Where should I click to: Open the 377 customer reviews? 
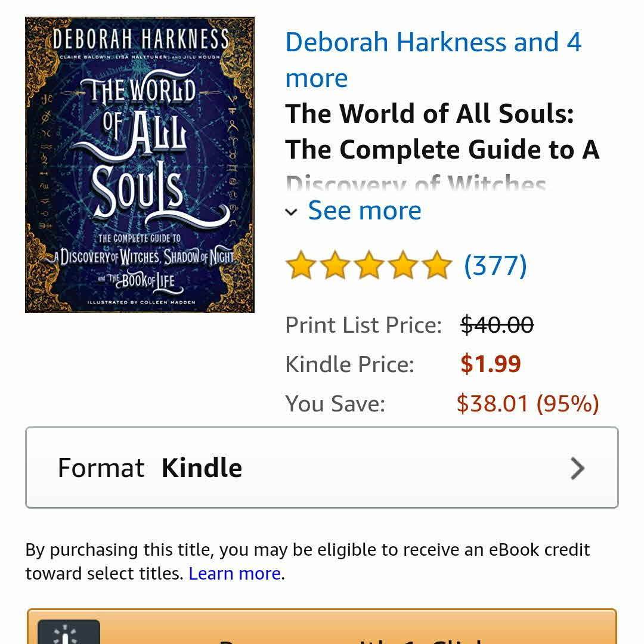[496, 265]
